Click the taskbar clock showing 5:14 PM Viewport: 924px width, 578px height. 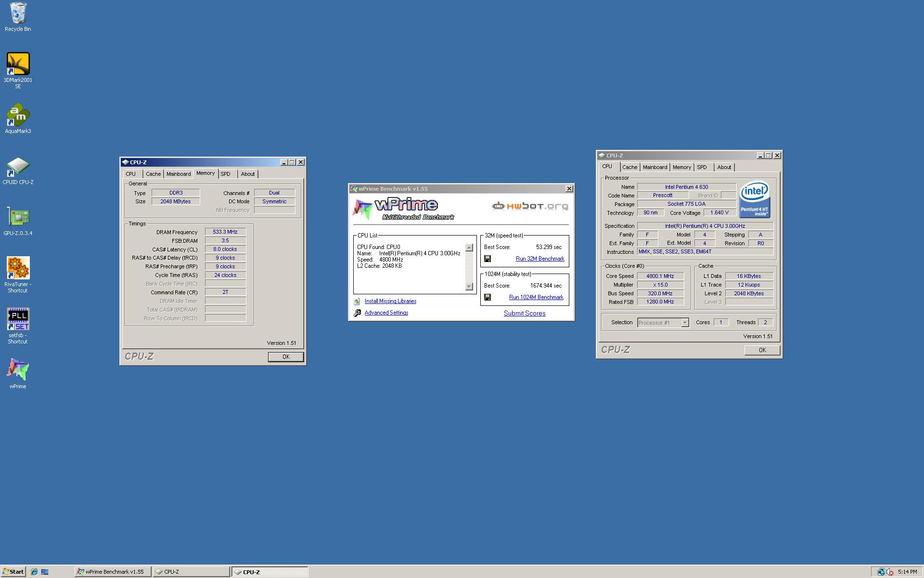click(x=907, y=572)
